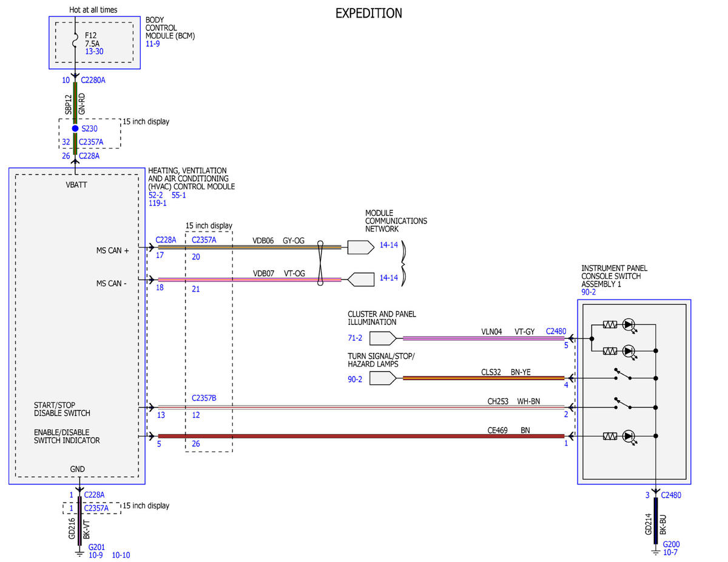Select C2357A connector beside pin 32

[x=91, y=142]
